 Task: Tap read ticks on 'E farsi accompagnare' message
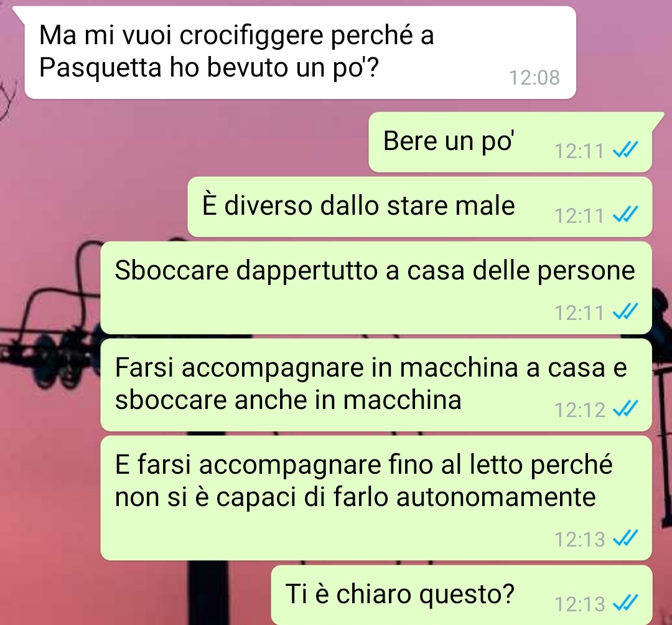[x=625, y=538]
